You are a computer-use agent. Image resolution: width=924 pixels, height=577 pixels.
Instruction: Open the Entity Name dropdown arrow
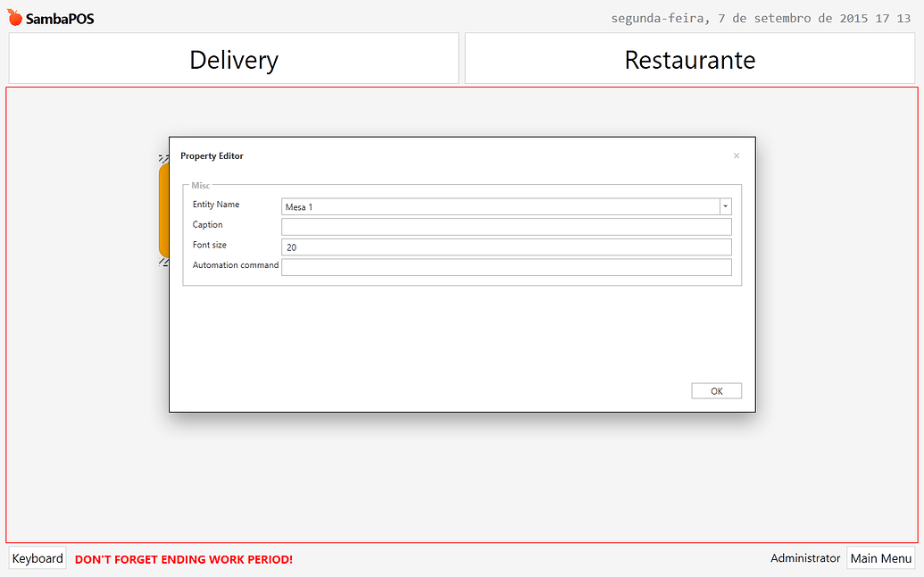(x=725, y=206)
